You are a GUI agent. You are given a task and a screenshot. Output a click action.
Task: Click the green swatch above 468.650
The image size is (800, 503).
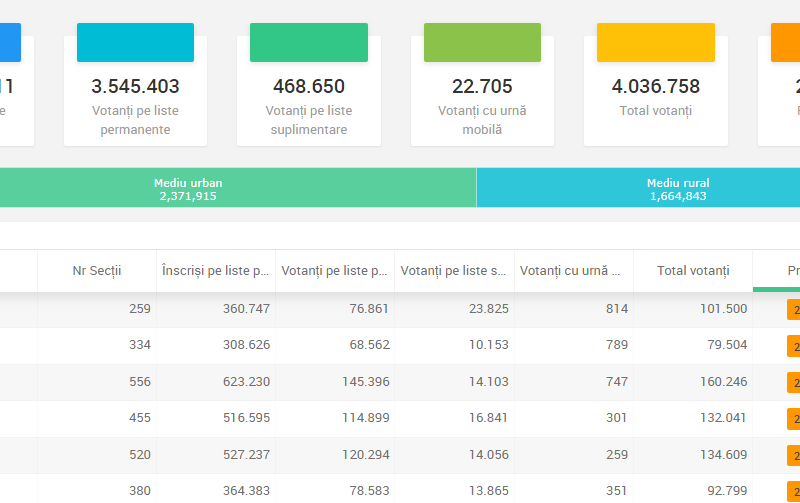[x=308, y=43]
